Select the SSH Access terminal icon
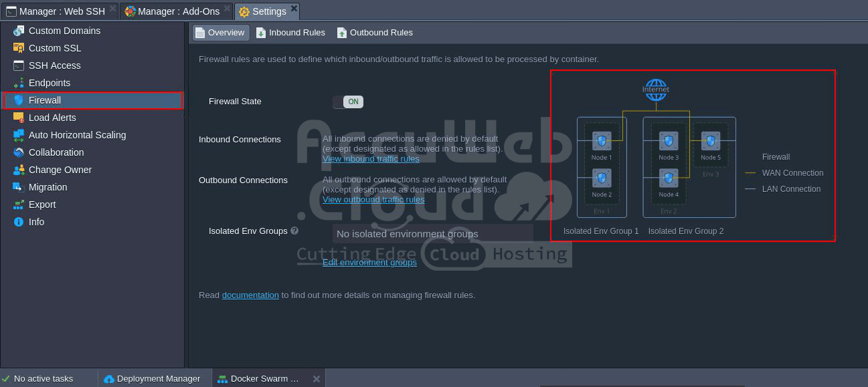Viewport: 868px width, 387px height. tap(19, 66)
